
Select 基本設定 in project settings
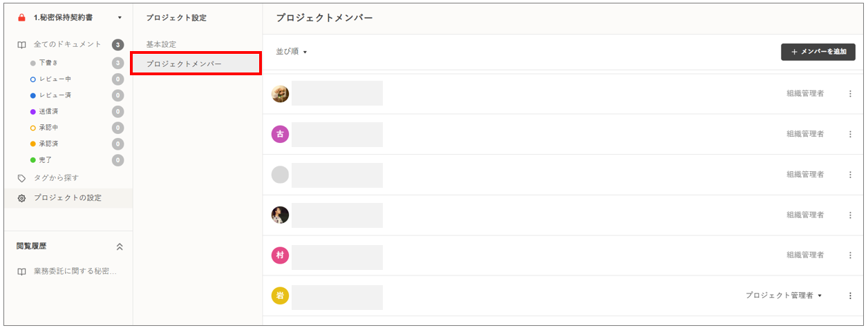coord(161,44)
